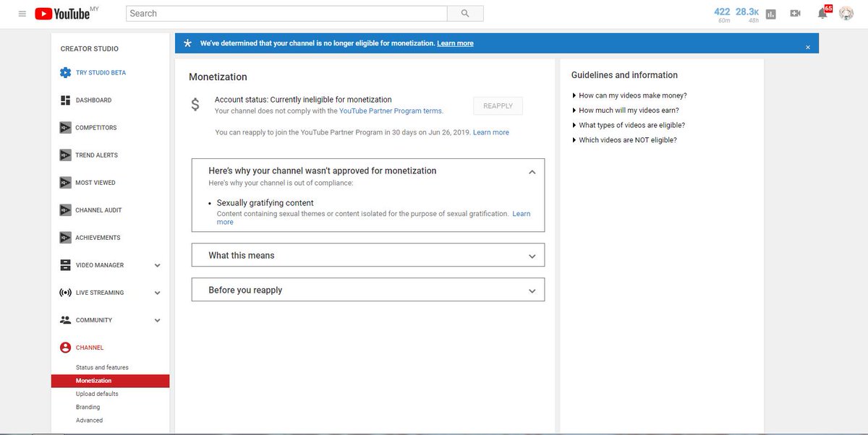Open the Channel Audit menu item
Viewport: 868px width, 435px height.
98,210
